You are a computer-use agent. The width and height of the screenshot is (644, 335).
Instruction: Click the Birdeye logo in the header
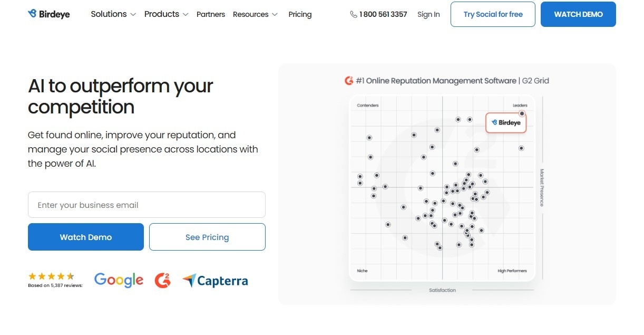49,14
